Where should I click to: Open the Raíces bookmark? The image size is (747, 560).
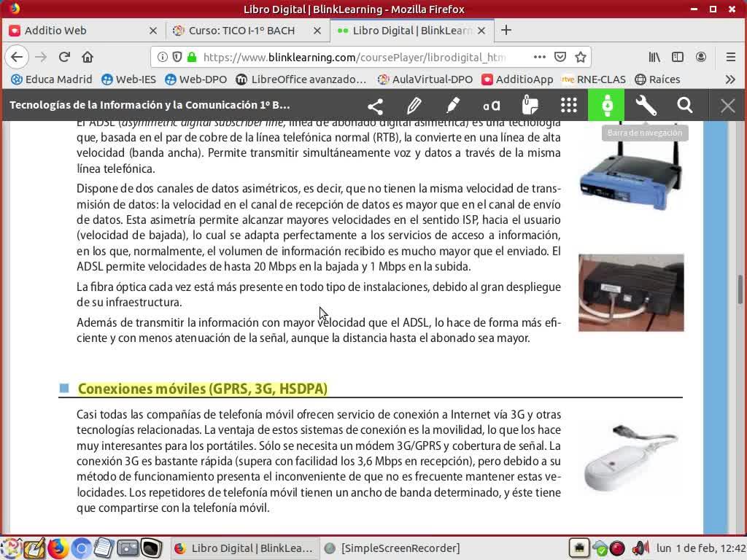coord(658,79)
